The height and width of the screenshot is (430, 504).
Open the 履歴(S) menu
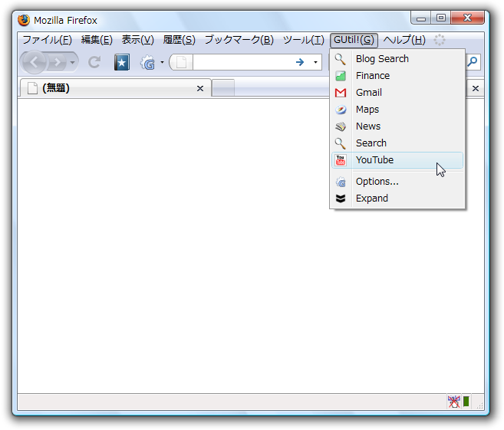[179, 40]
